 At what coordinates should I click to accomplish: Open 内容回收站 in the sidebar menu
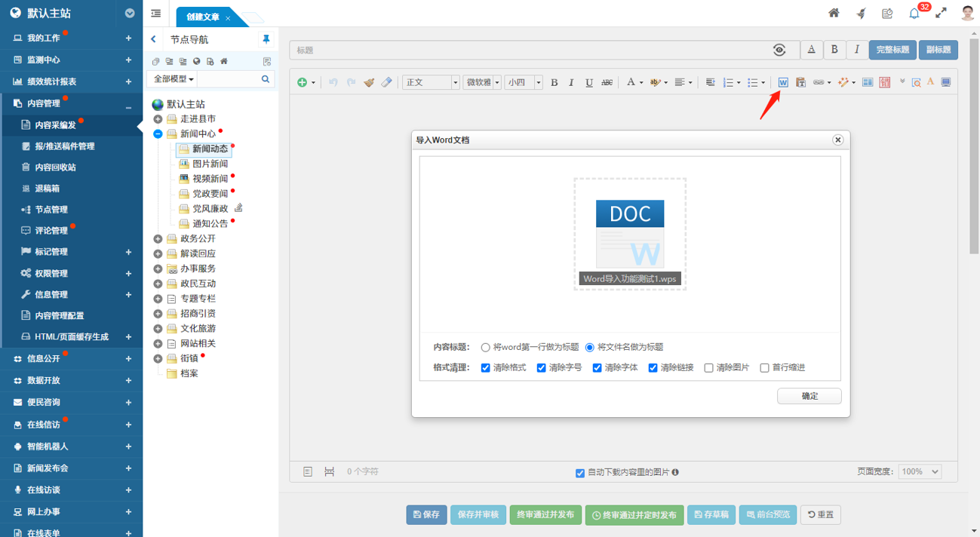pos(55,167)
